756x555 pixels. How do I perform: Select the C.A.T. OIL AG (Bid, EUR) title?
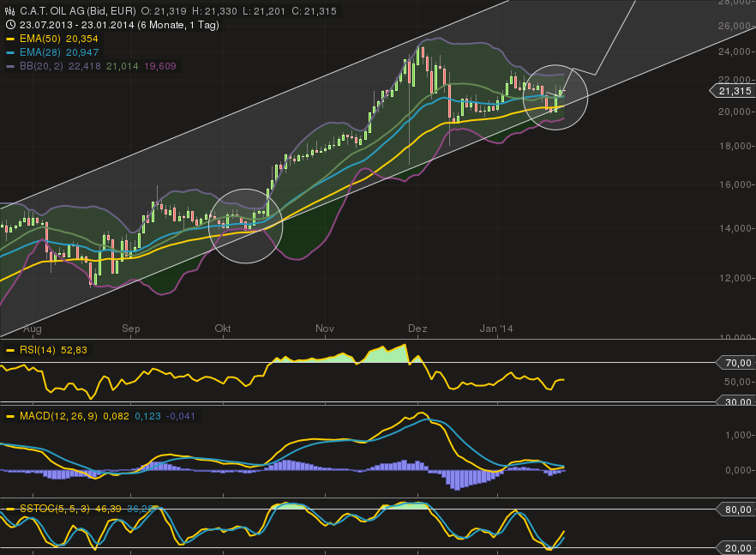click(x=78, y=11)
